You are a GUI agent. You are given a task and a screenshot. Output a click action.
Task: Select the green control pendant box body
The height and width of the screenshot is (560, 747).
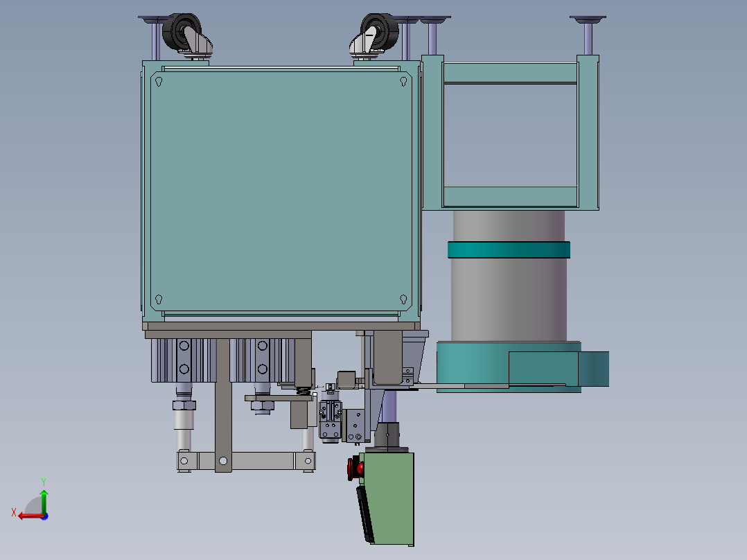(392, 498)
